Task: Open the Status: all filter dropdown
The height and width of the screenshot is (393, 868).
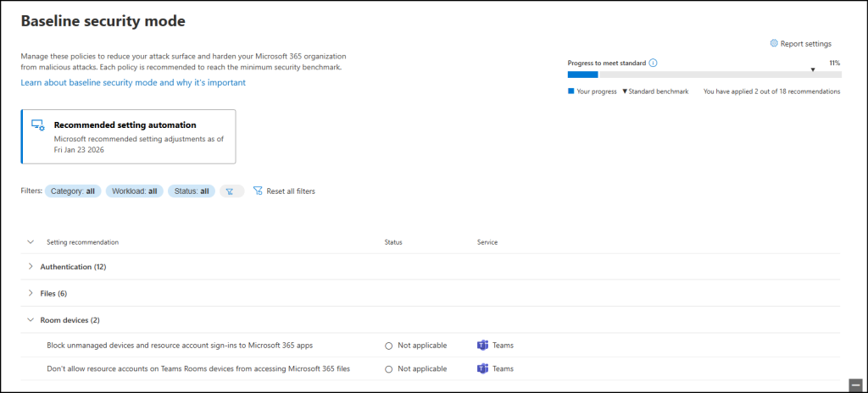Action: (191, 191)
